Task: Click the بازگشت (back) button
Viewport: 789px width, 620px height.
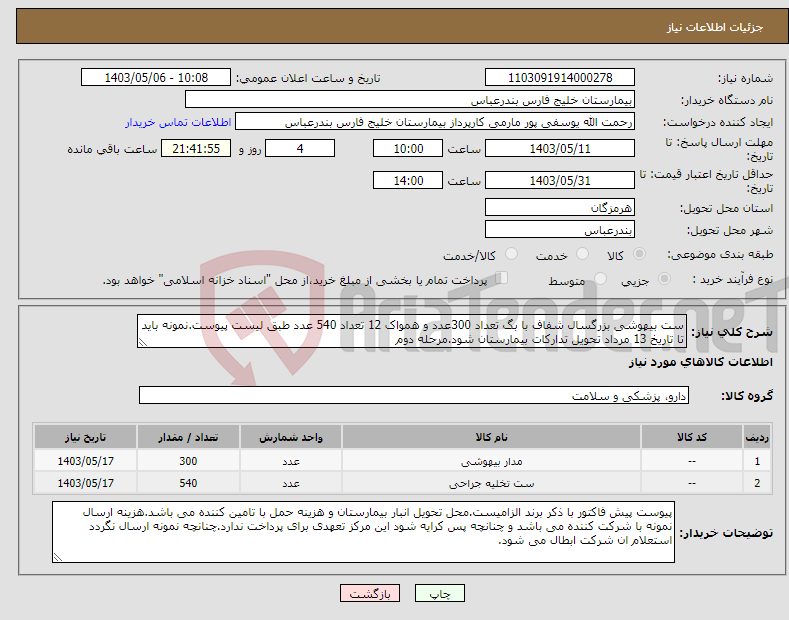Action: pos(370,593)
